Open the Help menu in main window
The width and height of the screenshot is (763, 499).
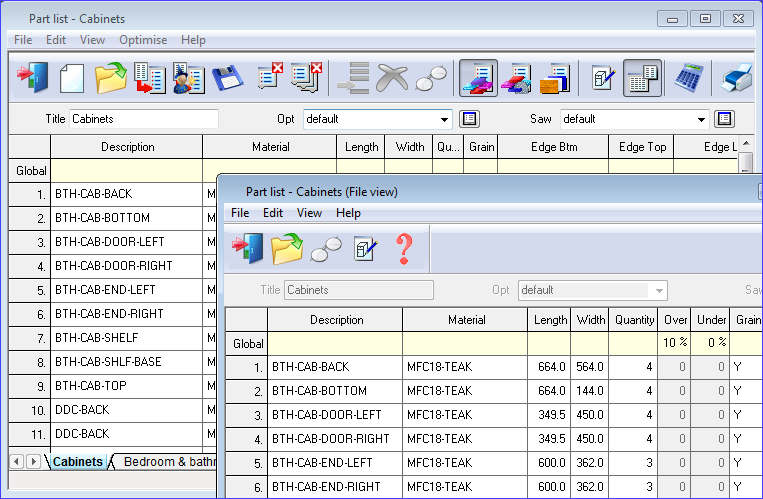[193, 40]
